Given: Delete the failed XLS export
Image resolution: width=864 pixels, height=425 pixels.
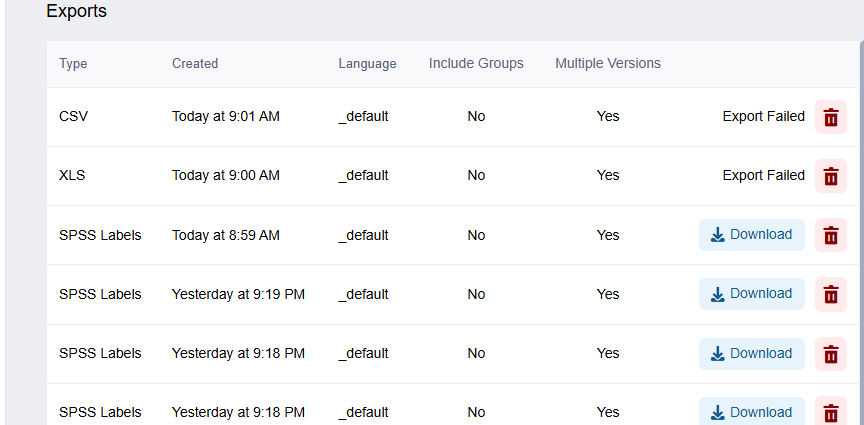Looking at the screenshot, I should (x=830, y=176).
